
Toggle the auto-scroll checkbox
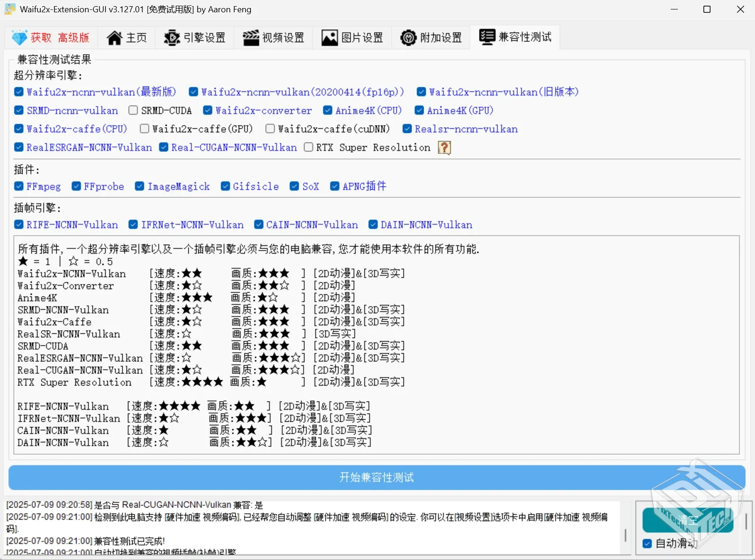coord(648,543)
